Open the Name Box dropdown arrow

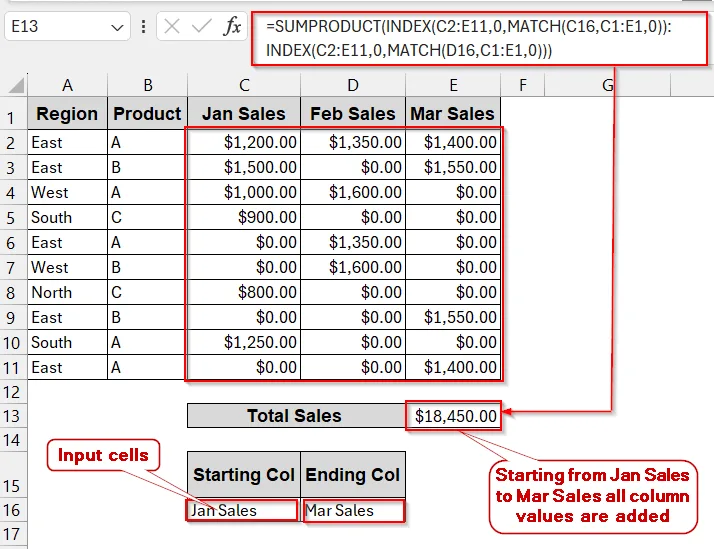click(x=117, y=27)
